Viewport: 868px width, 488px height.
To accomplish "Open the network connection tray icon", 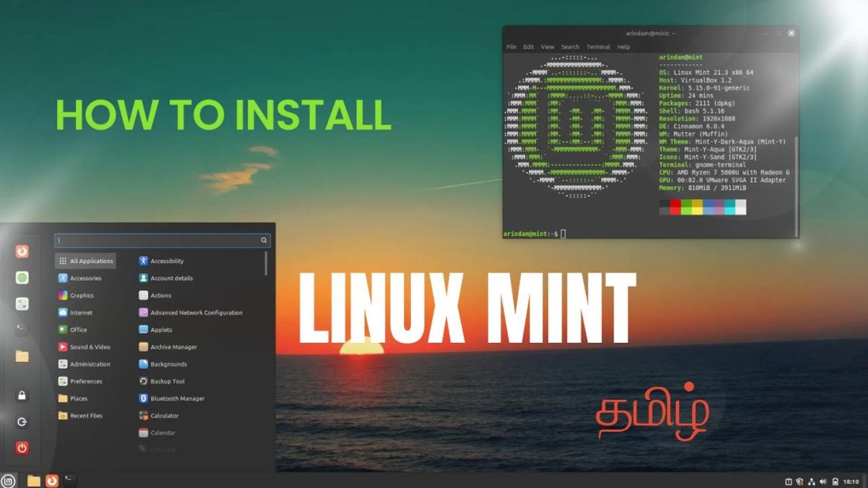I will tap(811, 481).
